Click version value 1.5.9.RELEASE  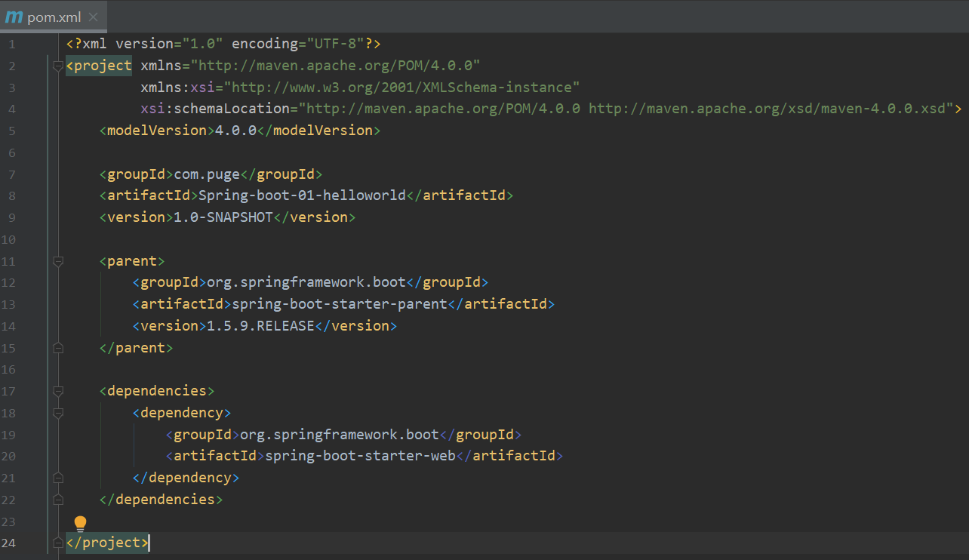coord(260,326)
